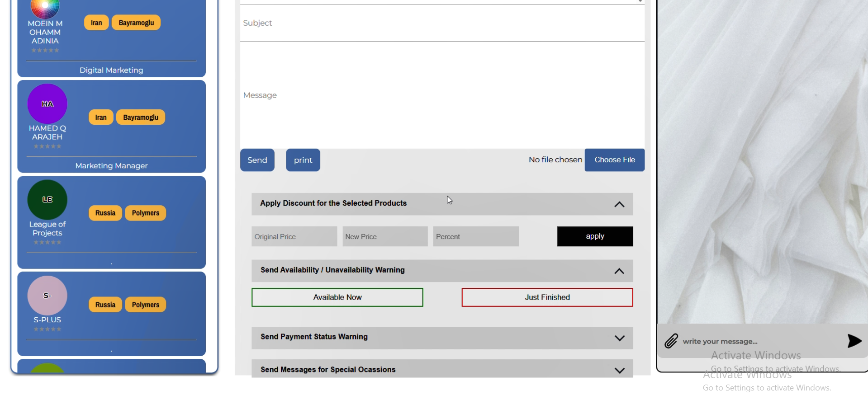
Task: Select the Just Finished option
Action: coord(547,297)
